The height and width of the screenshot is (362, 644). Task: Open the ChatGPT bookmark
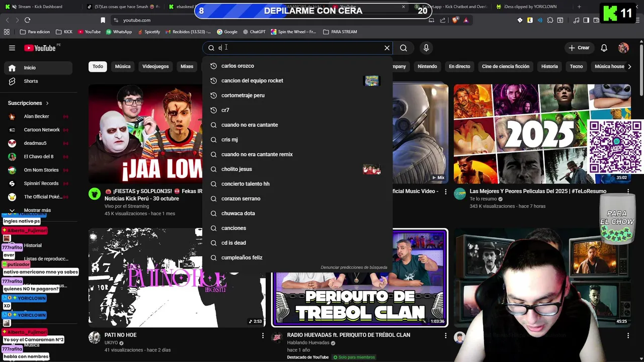254,32
